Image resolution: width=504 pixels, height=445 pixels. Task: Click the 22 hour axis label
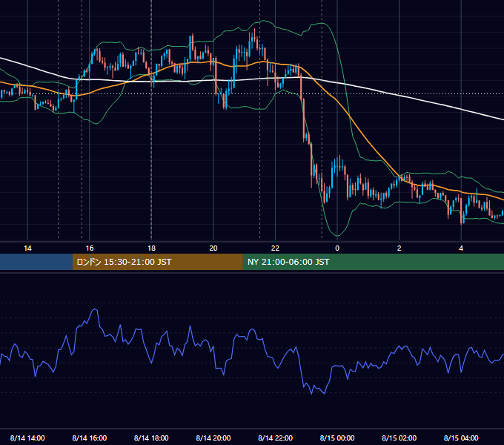[x=276, y=248]
